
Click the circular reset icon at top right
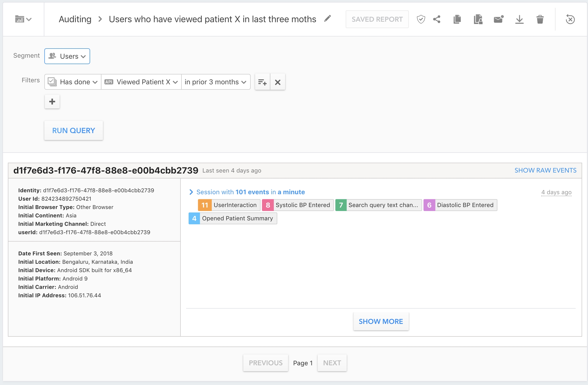pyautogui.click(x=570, y=19)
